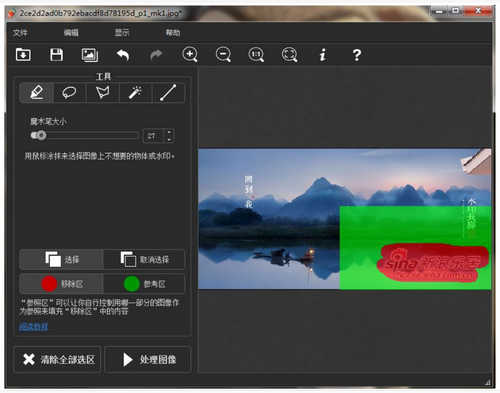This screenshot has height=393, width=500.
Task: Click 清除全部选区 button
Action: tap(57, 359)
